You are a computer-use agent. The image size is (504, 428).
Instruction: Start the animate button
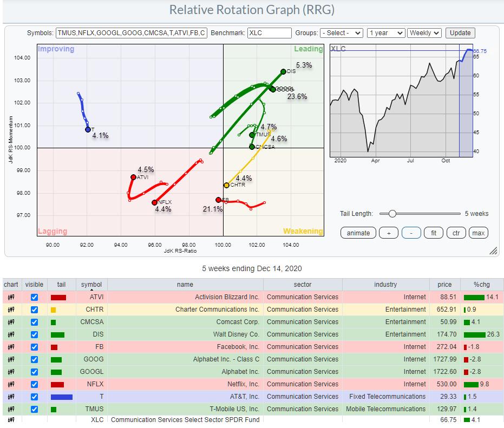[x=358, y=233]
